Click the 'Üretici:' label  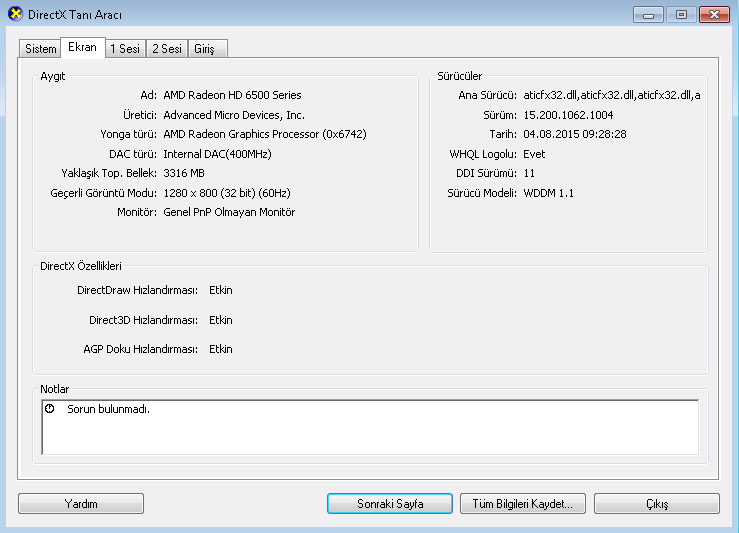pyautogui.click(x=140, y=115)
